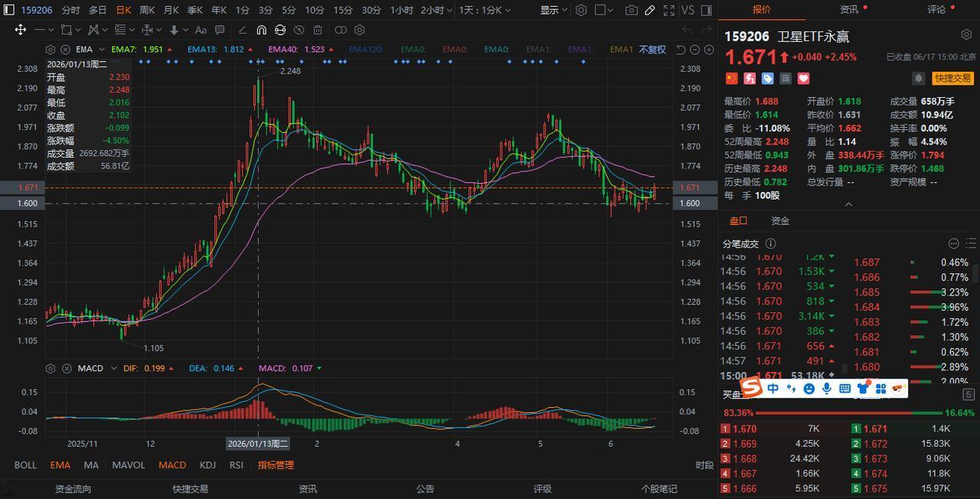Toggle BOLL indicator

[25, 465]
